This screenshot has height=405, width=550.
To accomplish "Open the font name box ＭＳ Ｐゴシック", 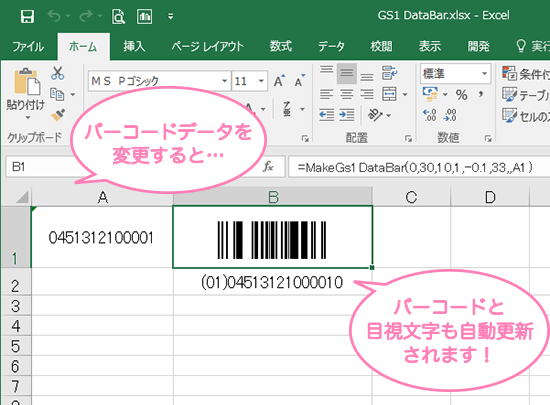I will 159,81.
